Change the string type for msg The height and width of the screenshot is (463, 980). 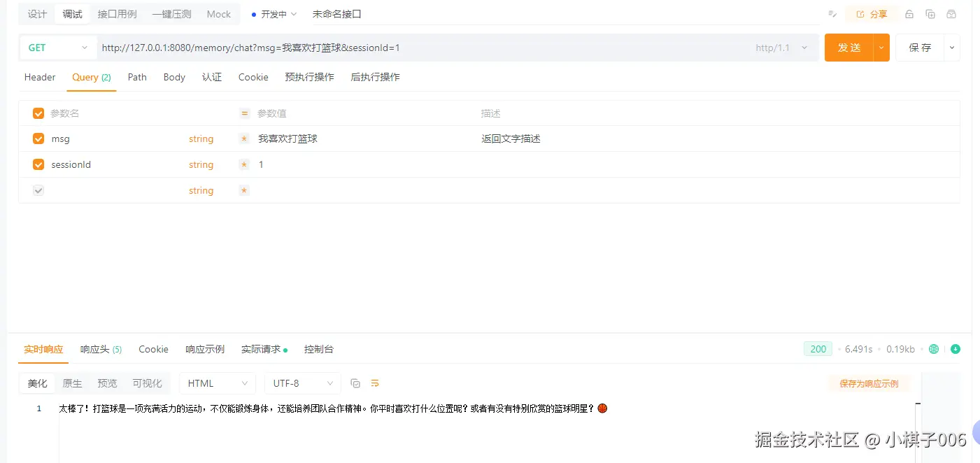201,138
